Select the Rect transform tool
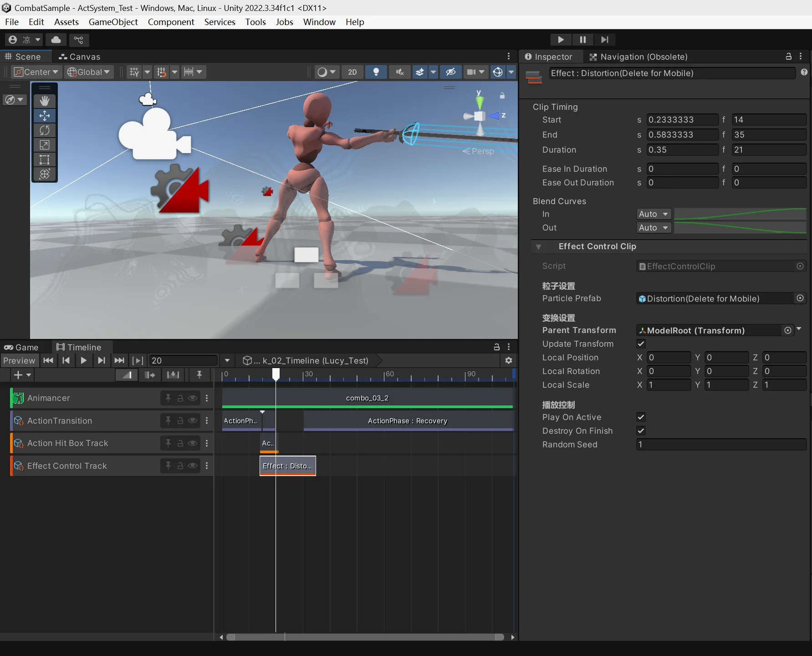The width and height of the screenshot is (812, 656). point(45,159)
